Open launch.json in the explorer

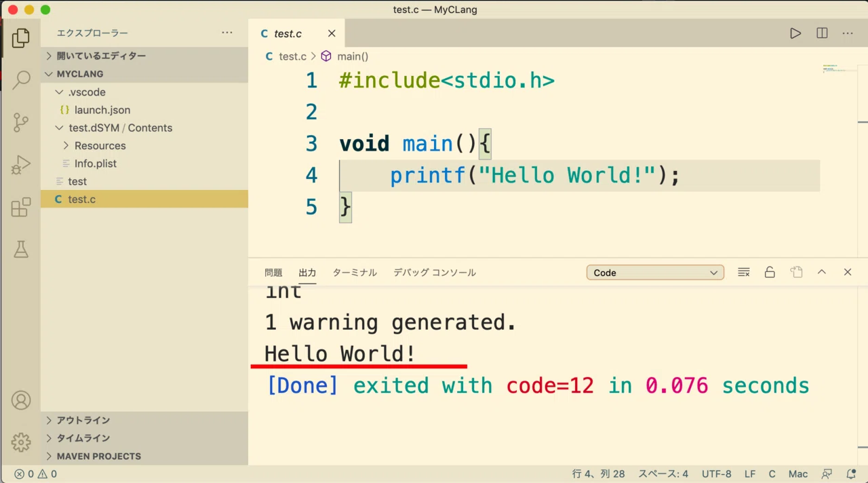click(144, 110)
